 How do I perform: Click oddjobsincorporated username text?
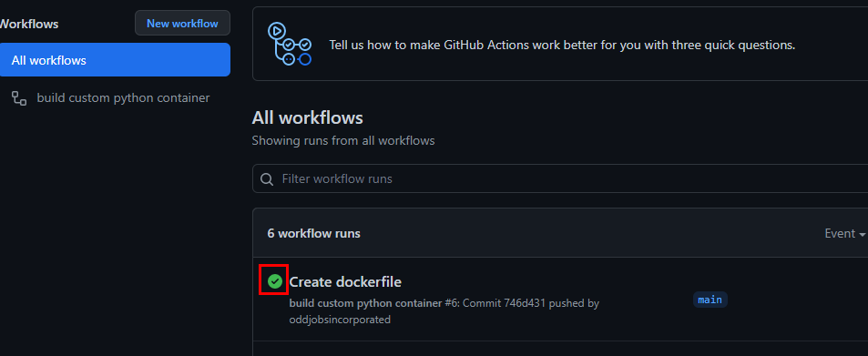coord(340,320)
